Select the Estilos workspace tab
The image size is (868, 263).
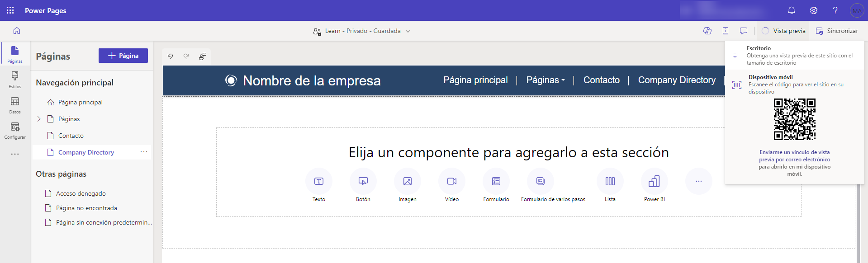15,80
